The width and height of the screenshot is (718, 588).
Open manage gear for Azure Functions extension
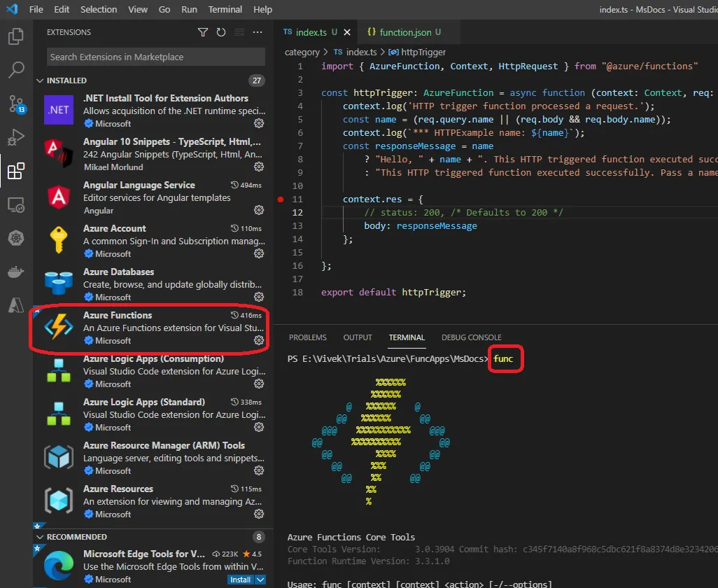258,340
